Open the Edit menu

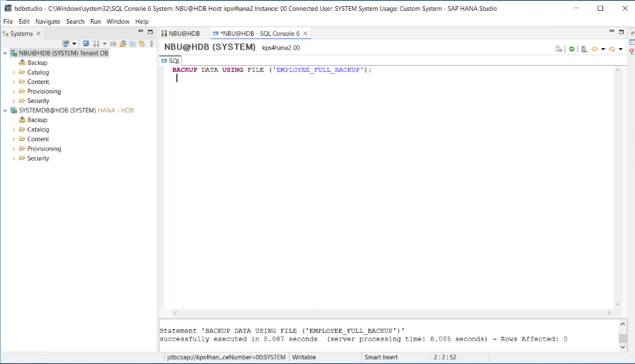24,22
